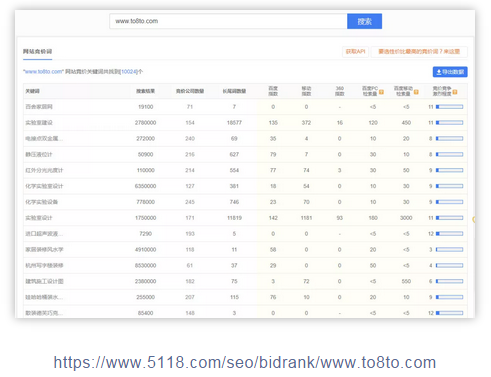Click Baidu index value 135
The image size is (491, 377).
(x=273, y=123)
